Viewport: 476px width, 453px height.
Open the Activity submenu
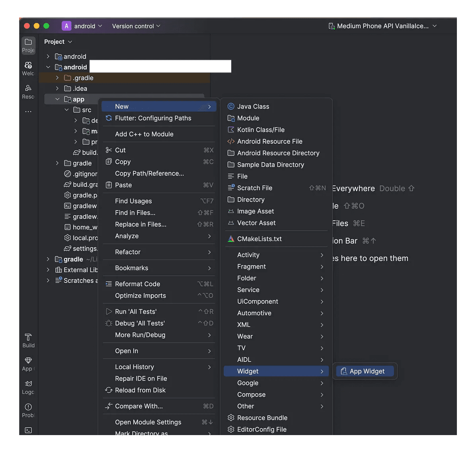tap(248, 255)
